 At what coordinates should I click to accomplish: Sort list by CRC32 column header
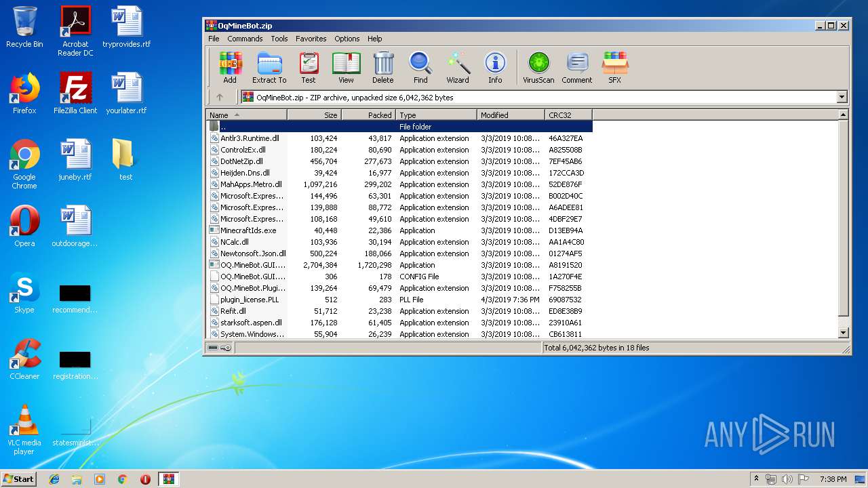click(x=569, y=115)
